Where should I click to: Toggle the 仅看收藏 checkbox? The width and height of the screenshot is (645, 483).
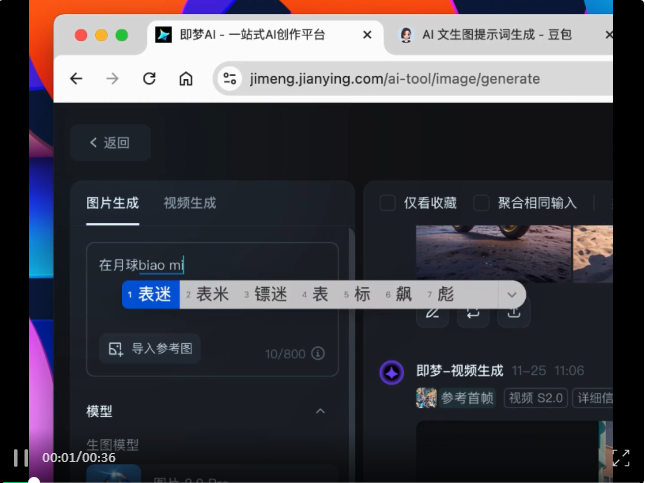[x=387, y=203]
